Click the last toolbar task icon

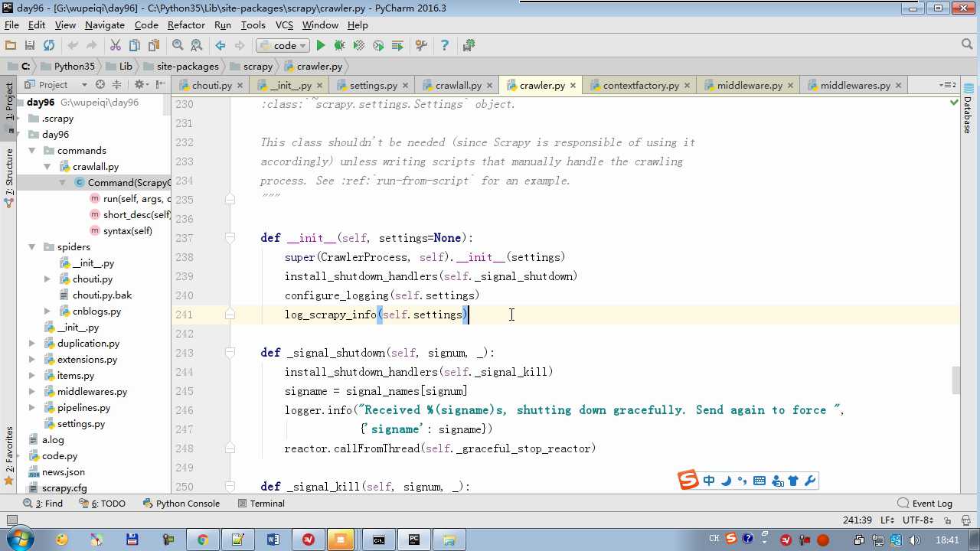pyautogui.click(x=469, y=46)
